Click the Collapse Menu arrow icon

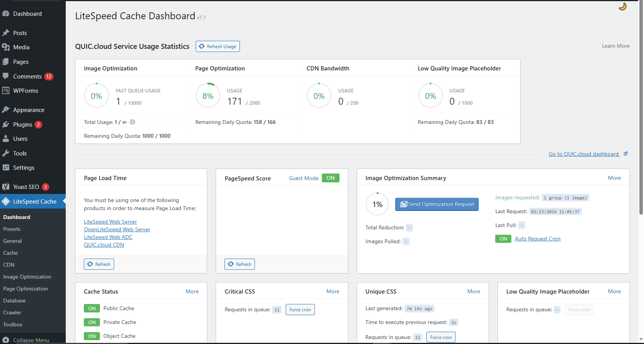tap(6, 340)
